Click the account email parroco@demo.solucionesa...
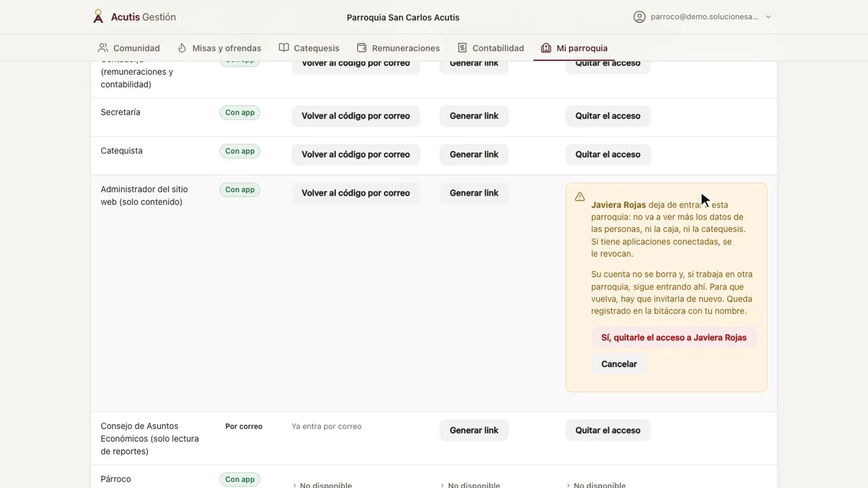 [x=704, y=17]
